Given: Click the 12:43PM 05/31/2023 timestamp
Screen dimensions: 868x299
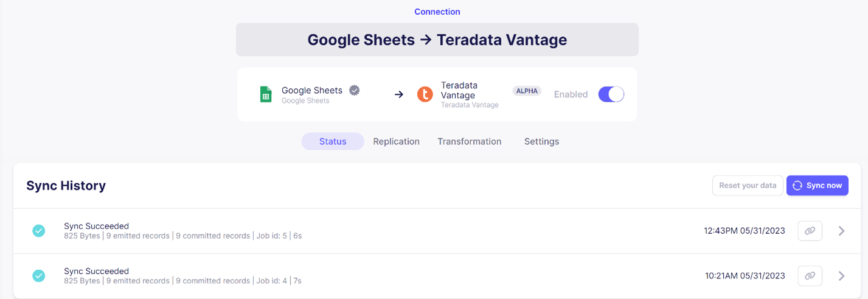Looking at the screenshot, I should point(745,231).
